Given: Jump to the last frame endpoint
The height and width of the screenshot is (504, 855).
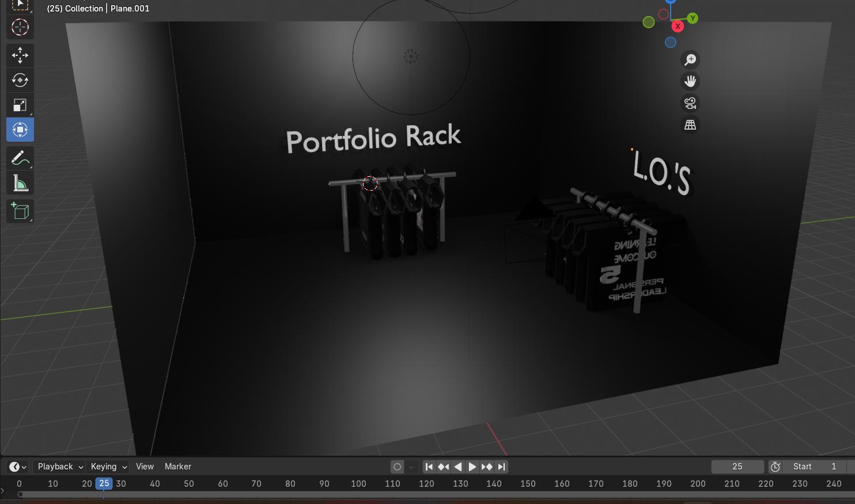Looking at the screenshot, I should pyautogui.click(x=501, y=467).
